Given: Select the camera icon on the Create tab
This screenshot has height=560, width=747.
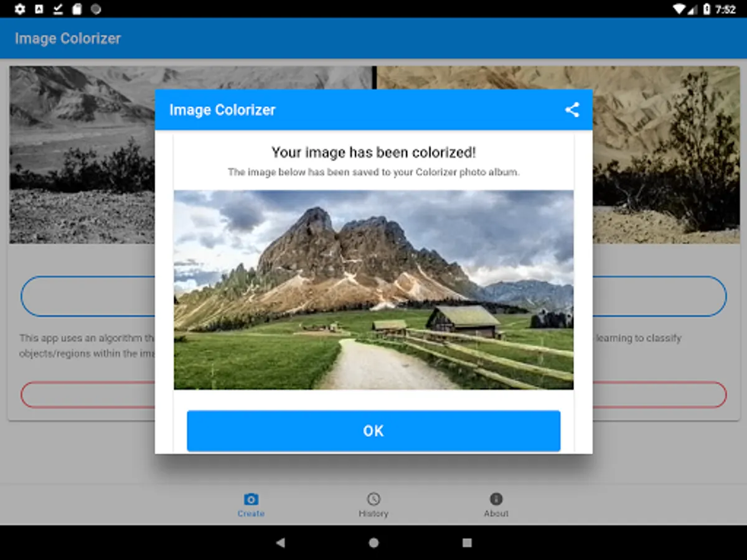Looking at the screenshot, I should click(250, 498).
